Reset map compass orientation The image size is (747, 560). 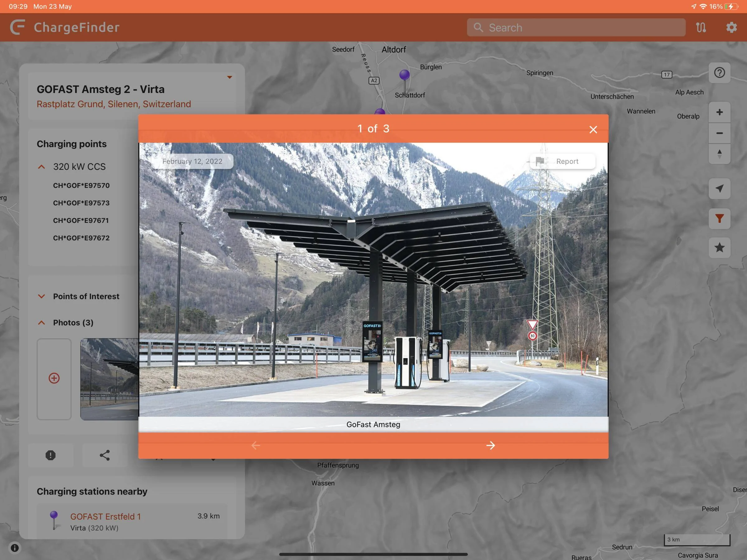coord(719,154)
